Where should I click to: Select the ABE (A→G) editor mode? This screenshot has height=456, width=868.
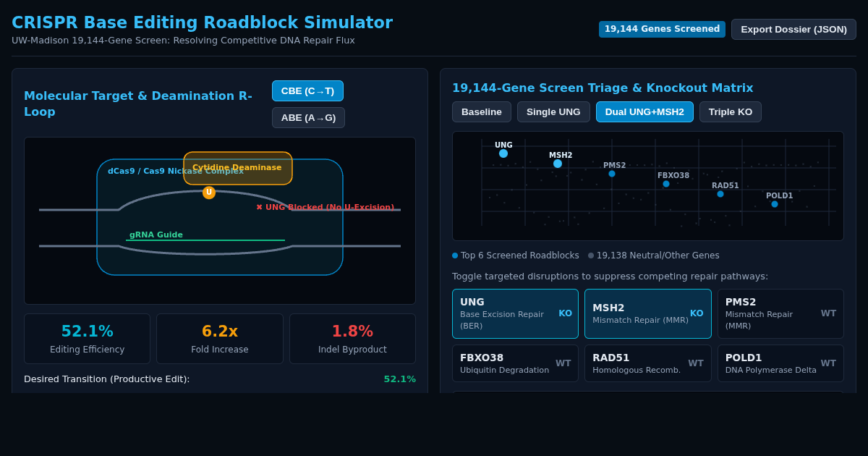(x=308, y=118)
